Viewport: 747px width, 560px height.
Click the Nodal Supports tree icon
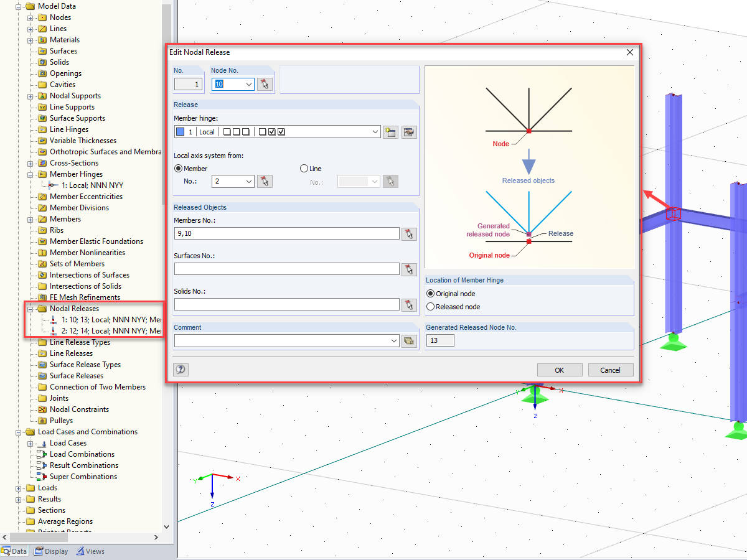coord(42,96)
